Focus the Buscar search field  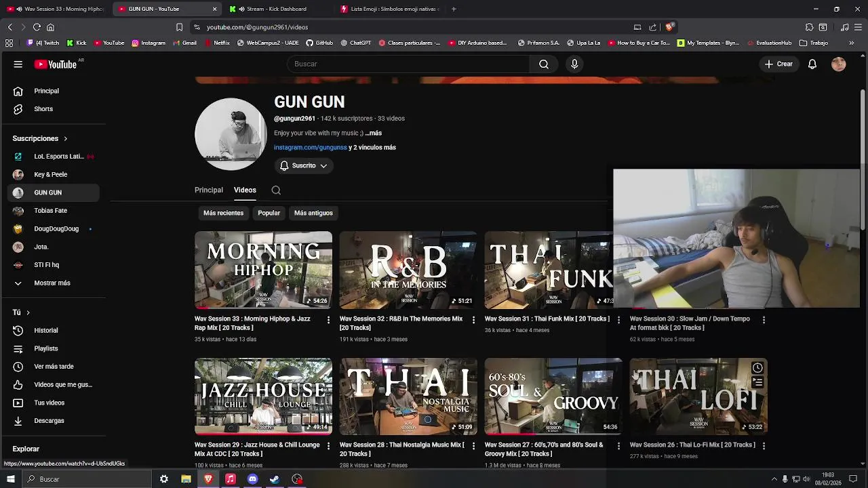coord(408,64)
